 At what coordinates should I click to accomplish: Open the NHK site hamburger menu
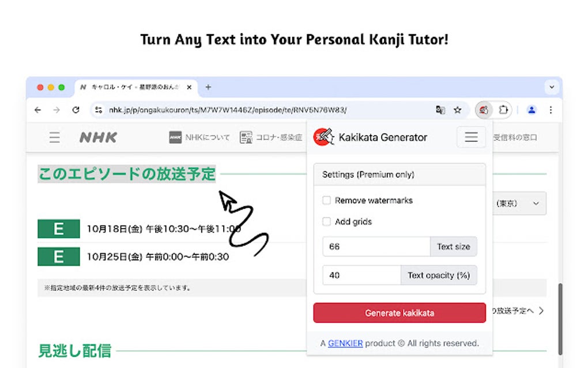54,137
